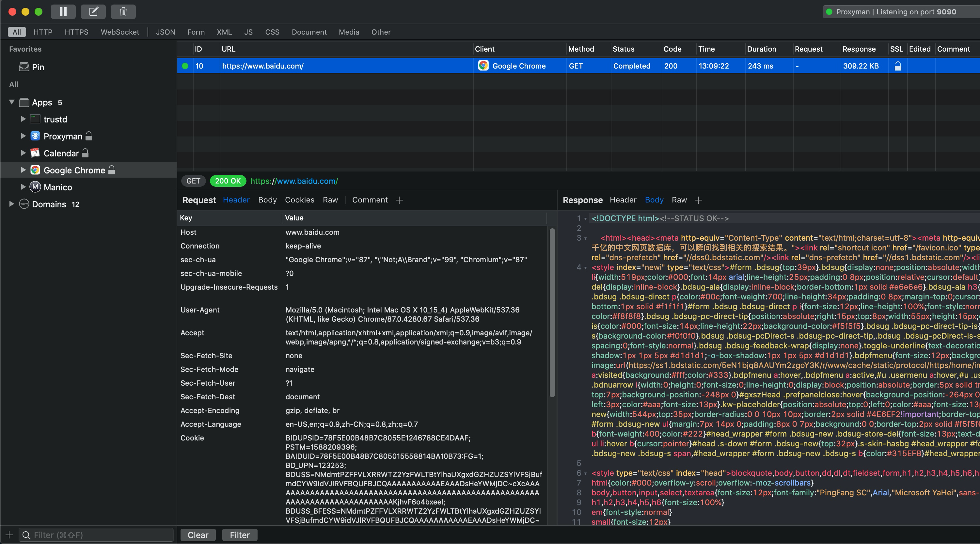Click the Google Chrome icon in sidebar

coord(35,170)
